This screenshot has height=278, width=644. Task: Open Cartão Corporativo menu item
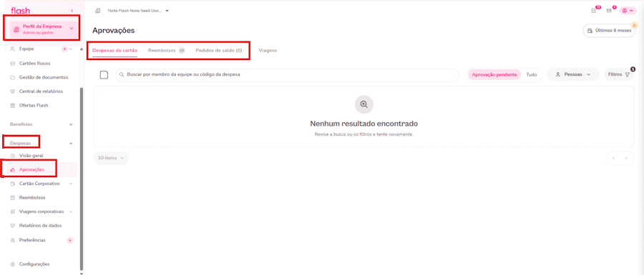(39, 183)
